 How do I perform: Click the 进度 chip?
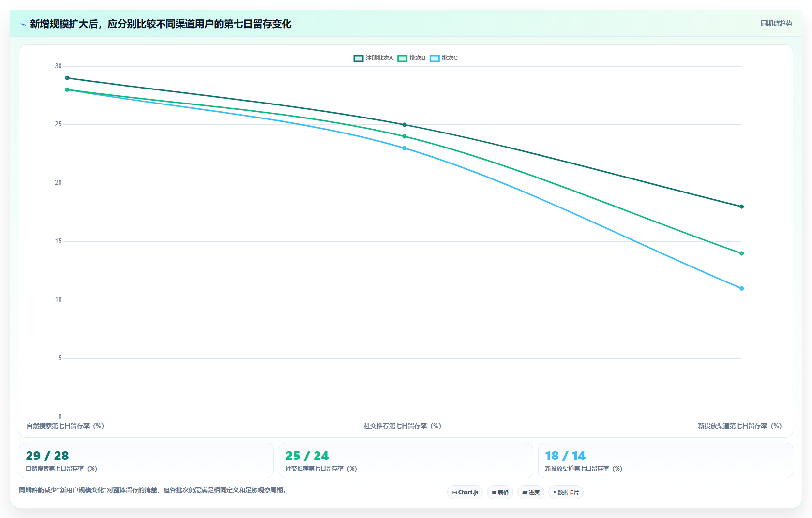pos(531,492)
